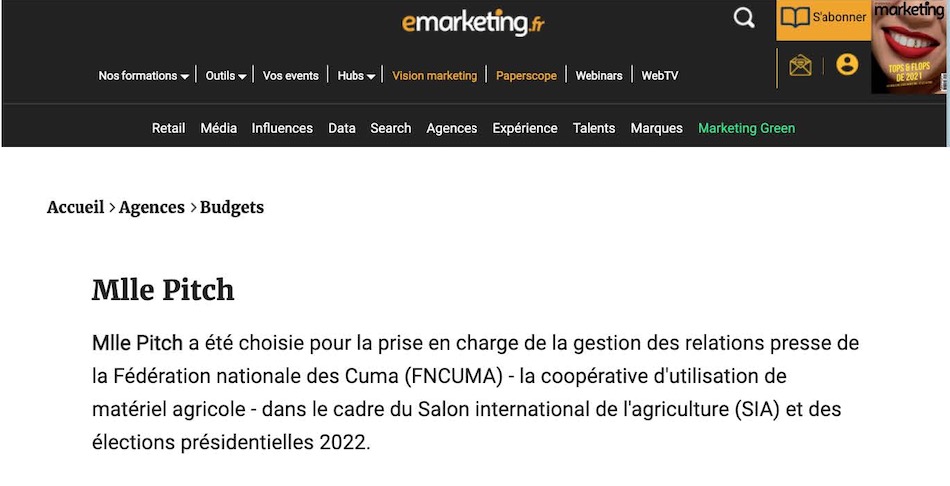Open Vos events menu item

coord(290,76)
